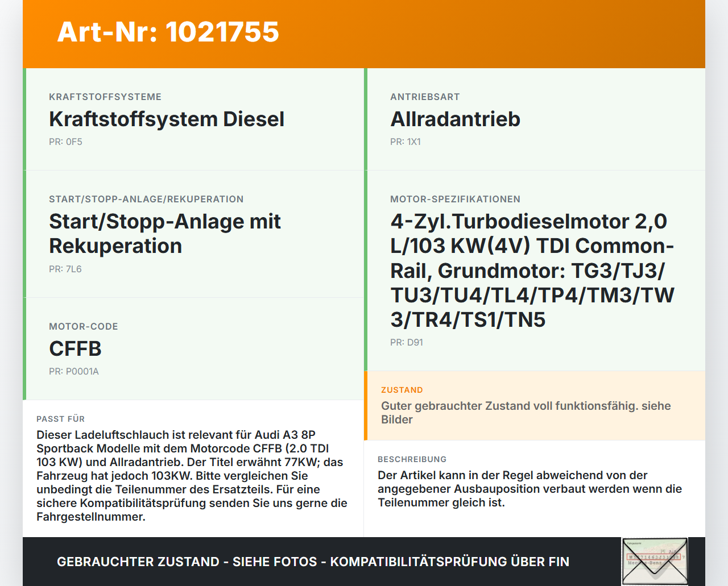728x586 pixels.
Task: Select the Kraftstoffsystem Diesel title
Action: [x=167, y=119]
